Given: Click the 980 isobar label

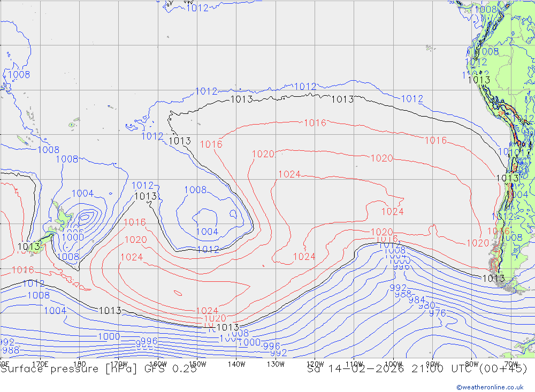Looking at the screenshot, I should pyautogui.click(x=427, y=305).
